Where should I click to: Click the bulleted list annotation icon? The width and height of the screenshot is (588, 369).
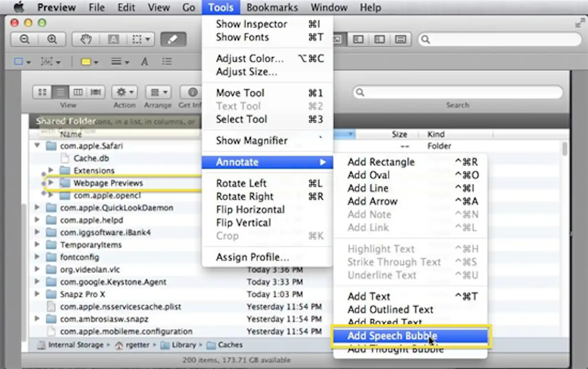tap(167, 61)
